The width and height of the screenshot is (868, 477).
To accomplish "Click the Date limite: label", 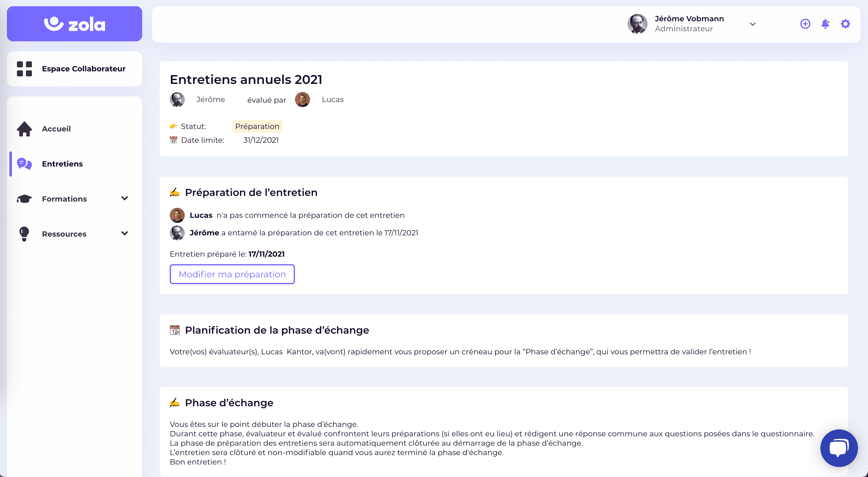I will click(x=203, y=140).
